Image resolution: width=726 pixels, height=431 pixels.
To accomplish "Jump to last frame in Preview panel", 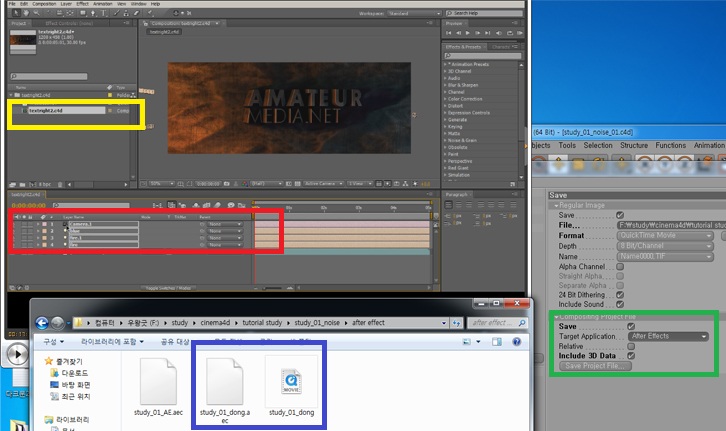I will pyautogui.click(x=487, y=33).
